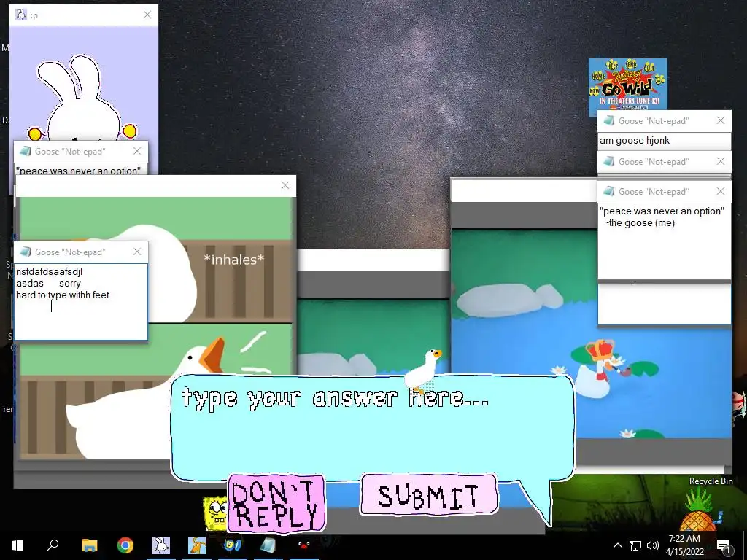Show hidden system tray icons
747x560 pixels.
coord(617,545)
